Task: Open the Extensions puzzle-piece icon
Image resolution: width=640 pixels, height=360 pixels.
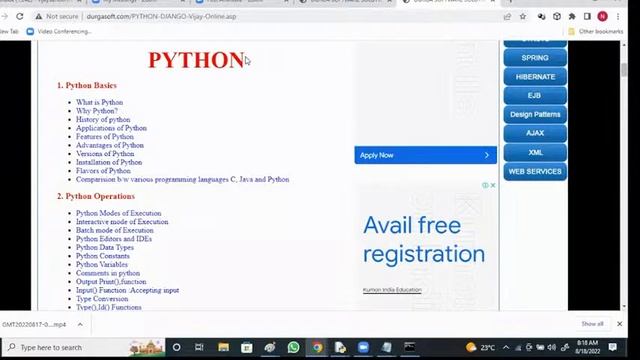Action: [572, 16]
